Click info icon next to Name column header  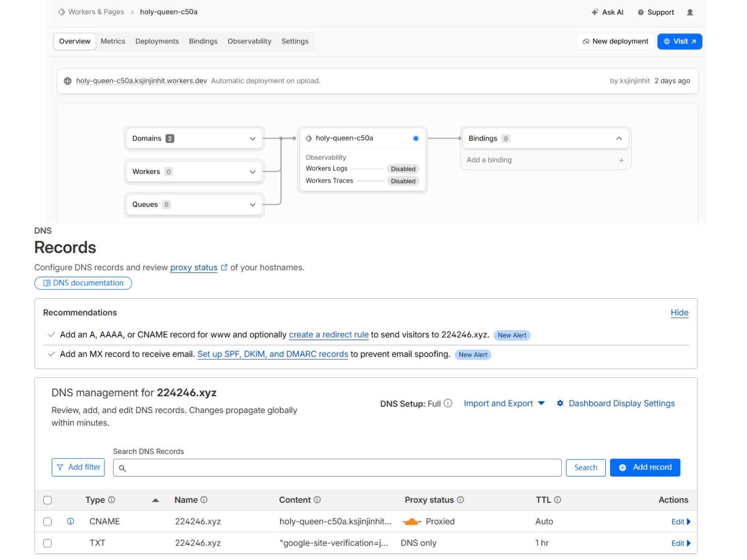(204, 500)
